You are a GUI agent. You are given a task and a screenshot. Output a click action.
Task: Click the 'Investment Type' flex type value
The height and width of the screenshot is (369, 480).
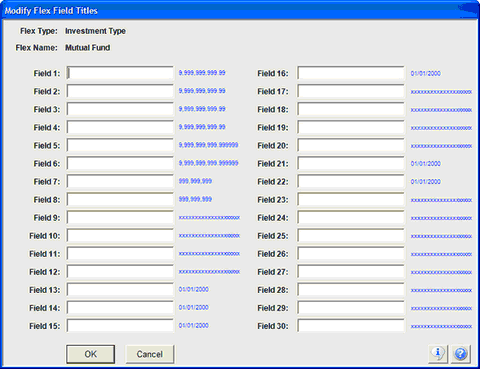point(95,31)
